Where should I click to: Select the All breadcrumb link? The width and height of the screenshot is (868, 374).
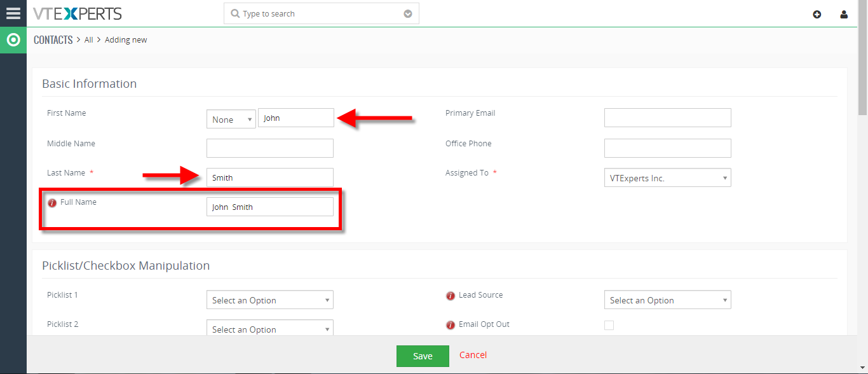(x=89, y=39)
